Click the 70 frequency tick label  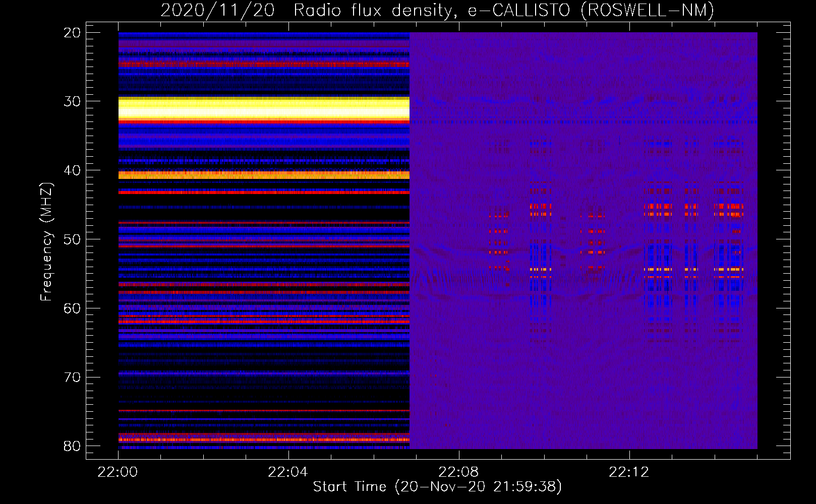[73, 377]
